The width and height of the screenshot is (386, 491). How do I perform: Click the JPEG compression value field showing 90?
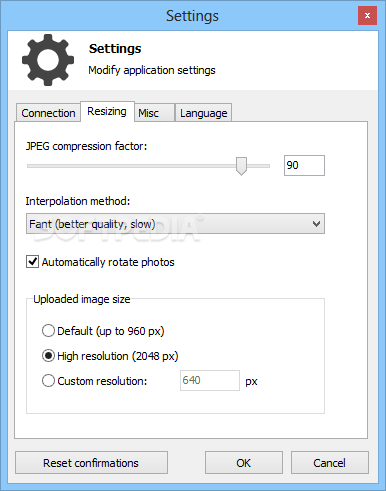coord(304,165)
